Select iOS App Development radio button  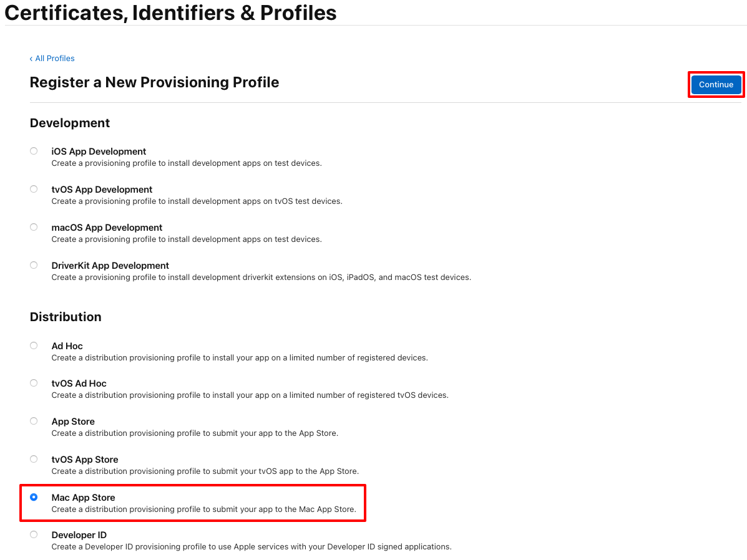[34, 151]
